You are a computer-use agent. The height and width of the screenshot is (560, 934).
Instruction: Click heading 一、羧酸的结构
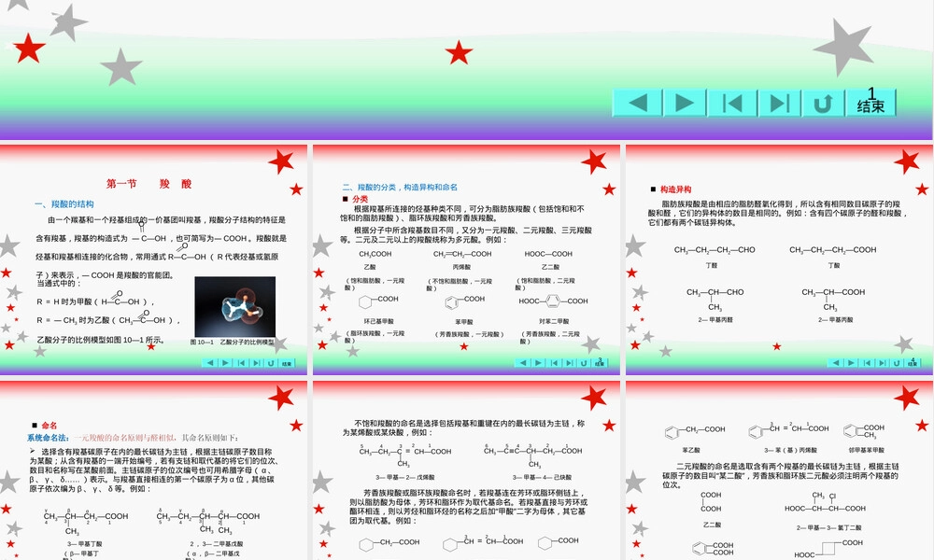coord(64,204)
